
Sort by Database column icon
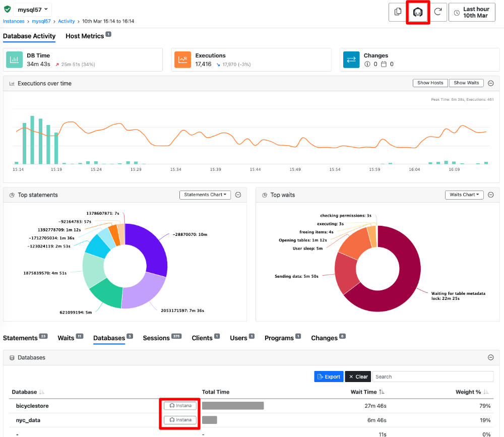tap(42, 392)
